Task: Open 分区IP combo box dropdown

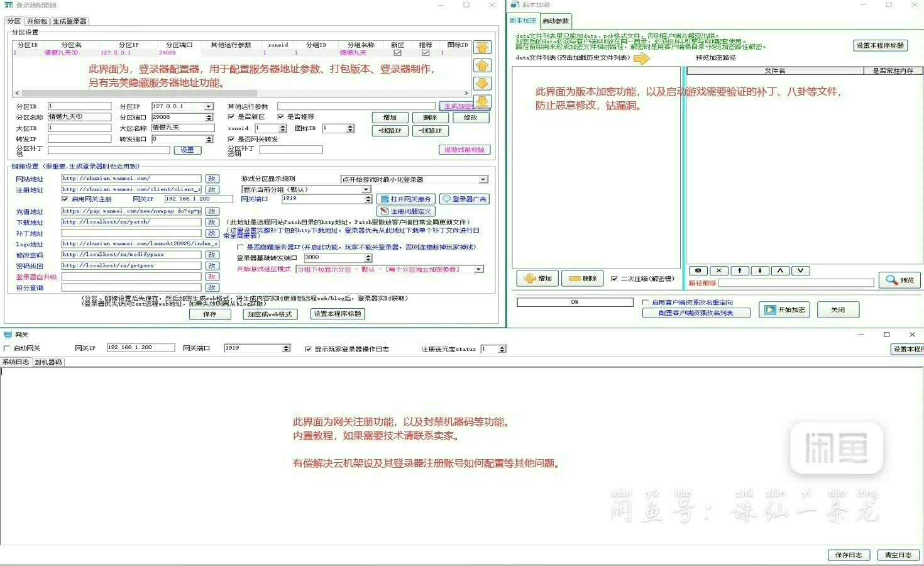Action: 209,106
